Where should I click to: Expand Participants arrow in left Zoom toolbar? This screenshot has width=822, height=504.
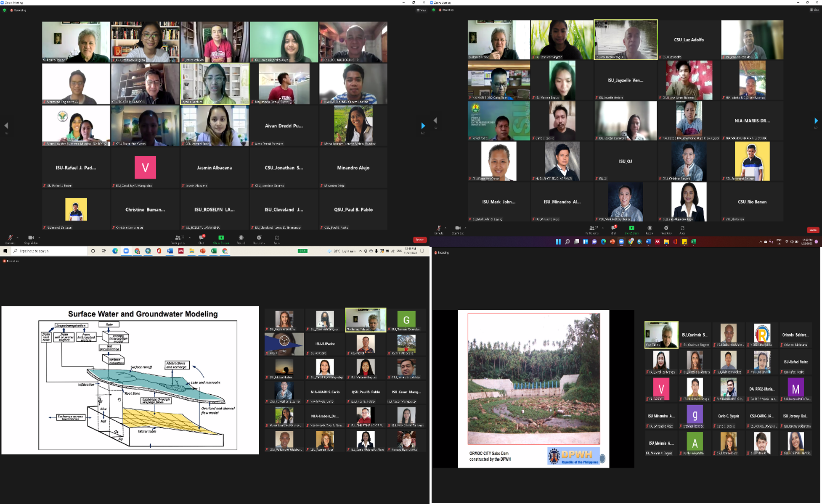tap(189, 237)
